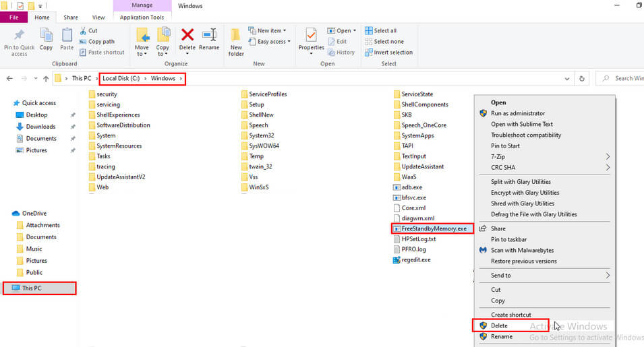Choose Shred with Glary Utilities
This screenshot has height=347, width=644.
(x=523, y=203)
